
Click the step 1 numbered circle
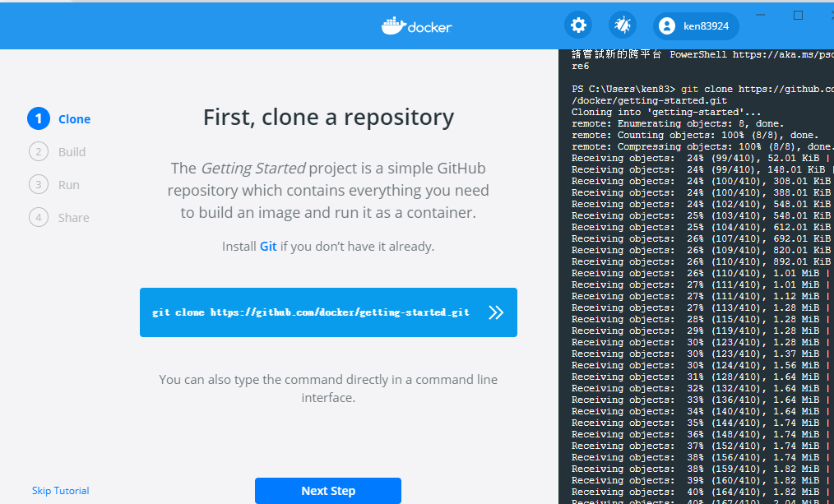pos(39,119)
